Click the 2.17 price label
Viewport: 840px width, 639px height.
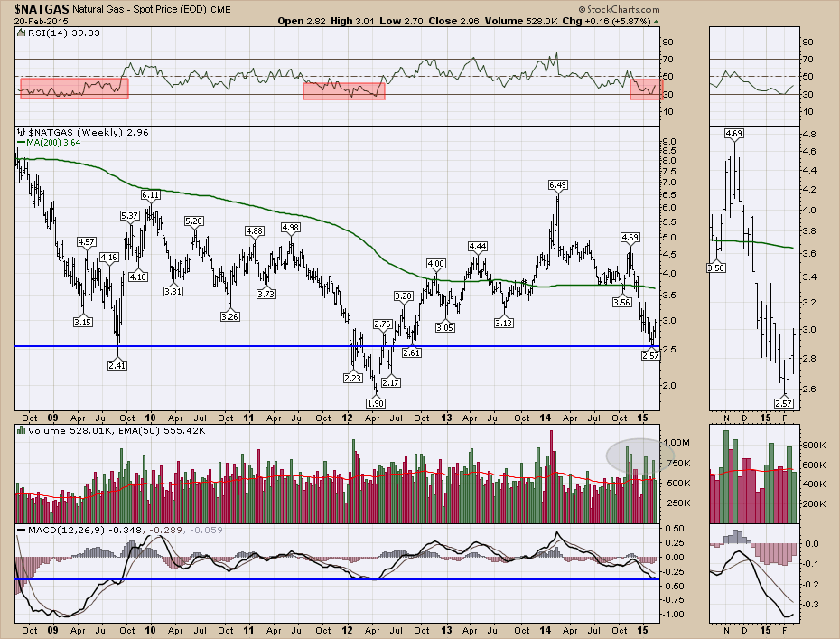[x=392, y=382]
